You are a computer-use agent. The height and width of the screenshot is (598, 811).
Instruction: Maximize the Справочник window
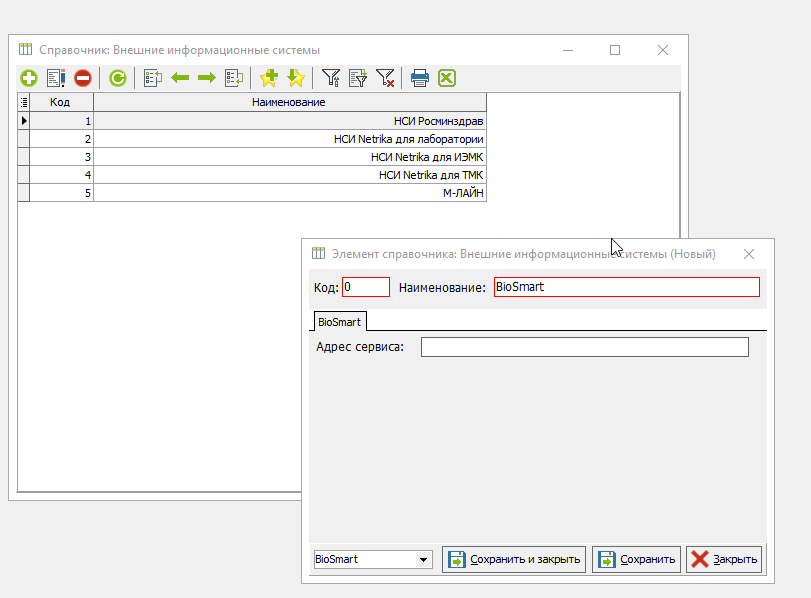pos(615,50)
